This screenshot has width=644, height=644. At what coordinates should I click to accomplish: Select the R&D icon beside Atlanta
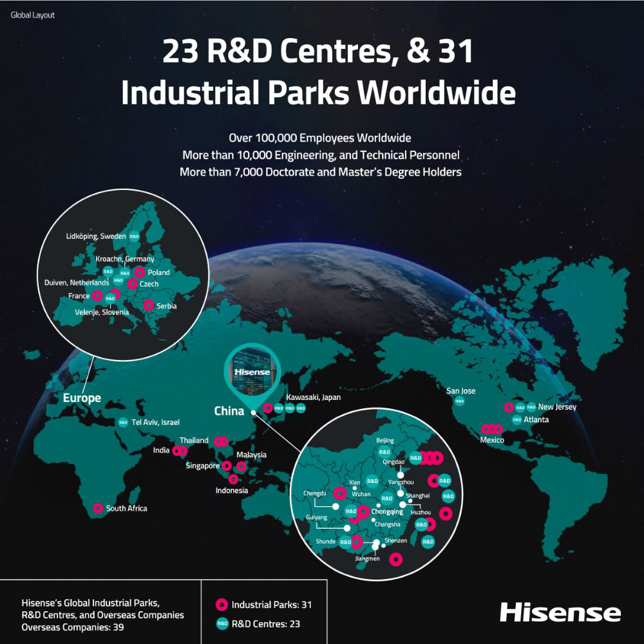pyautogui.click(x=516, y=420)
